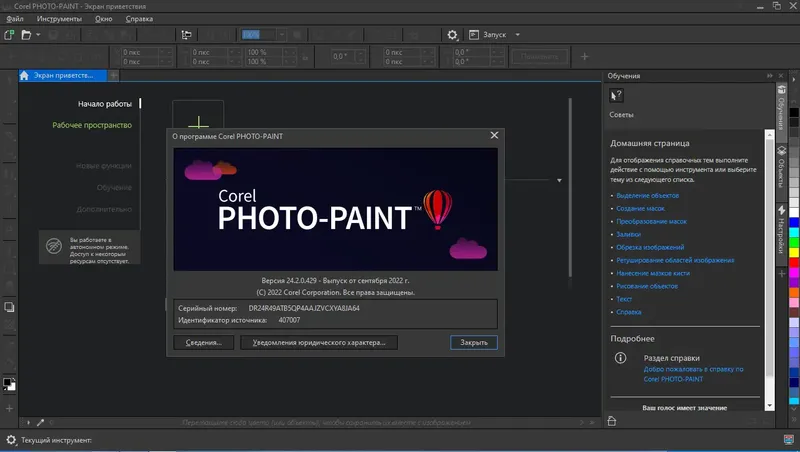Click the eyedropper icon below the canvas
This screenshot has width=800, height=452.
click(41, 423)
